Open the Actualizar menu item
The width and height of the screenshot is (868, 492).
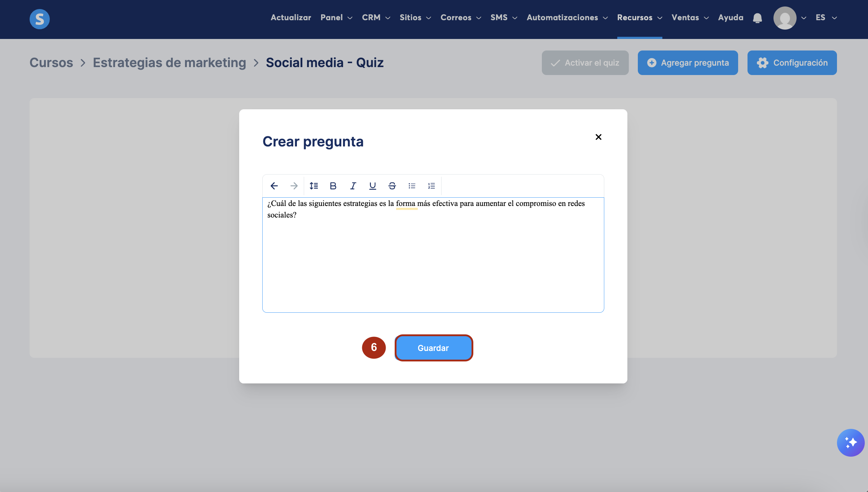click(x=291, y=18)
